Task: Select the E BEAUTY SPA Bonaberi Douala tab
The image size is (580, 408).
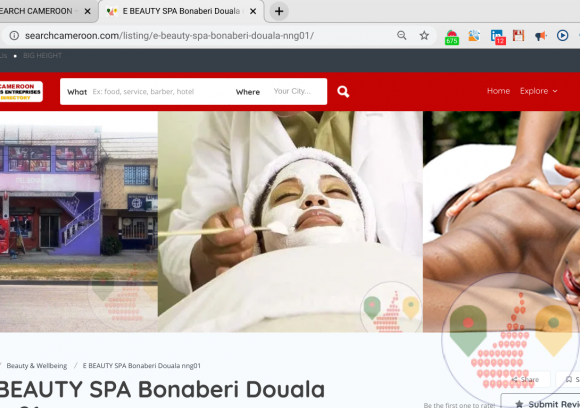Action: [181, 11]
